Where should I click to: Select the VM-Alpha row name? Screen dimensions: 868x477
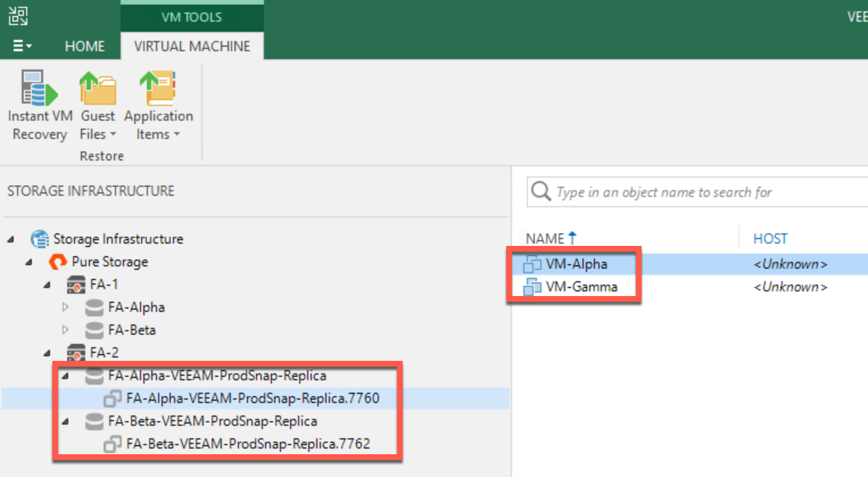[x=576, y=264]
